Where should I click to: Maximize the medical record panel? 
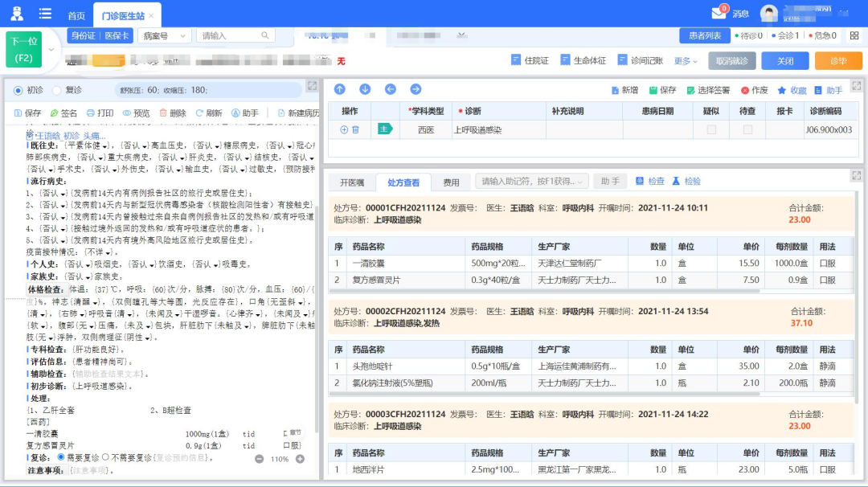pyautogui.click(x=312, y=86)
